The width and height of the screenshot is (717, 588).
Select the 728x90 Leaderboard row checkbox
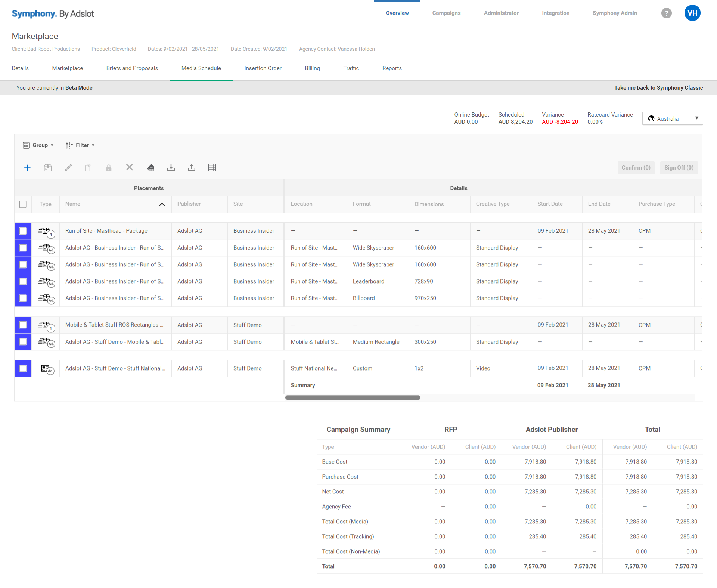23,281
